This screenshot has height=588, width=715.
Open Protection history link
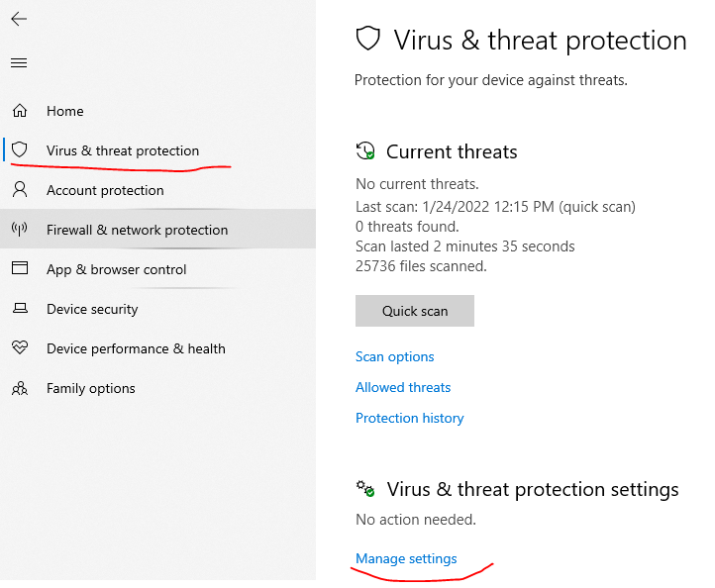coord(409,418)
